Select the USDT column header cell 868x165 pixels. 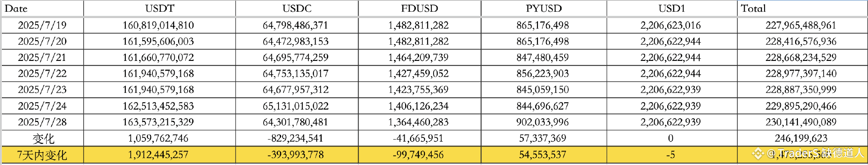[159, 9]
